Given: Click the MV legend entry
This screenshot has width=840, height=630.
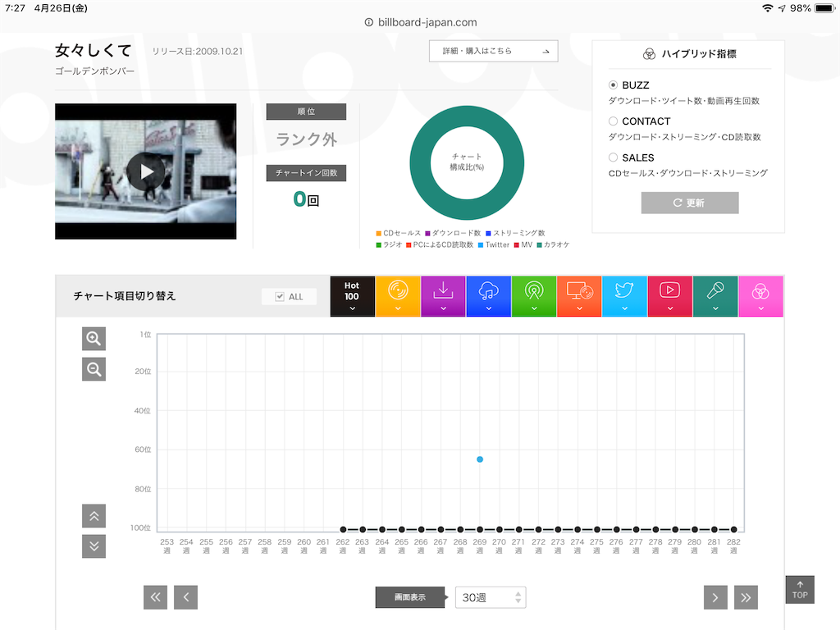Looking at the screenshot, I should click(x=523, y=244).
